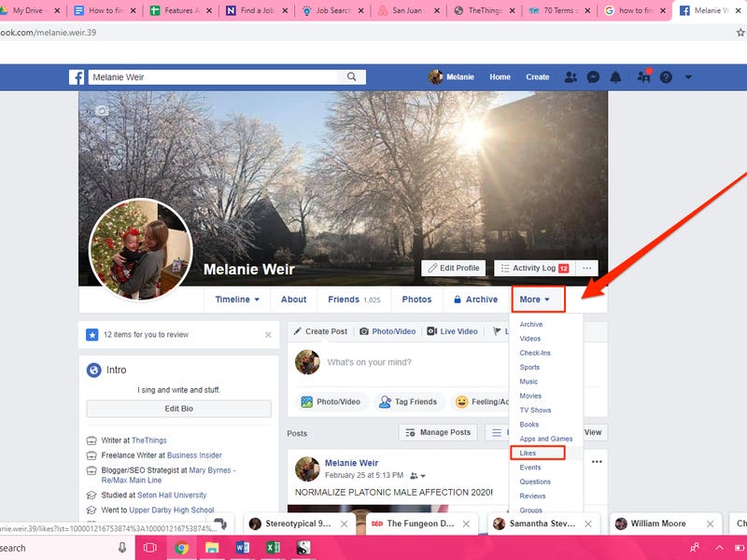Open the Timeline dropdown
This screenshot has height=560, width=747.
tap(238, 300)
